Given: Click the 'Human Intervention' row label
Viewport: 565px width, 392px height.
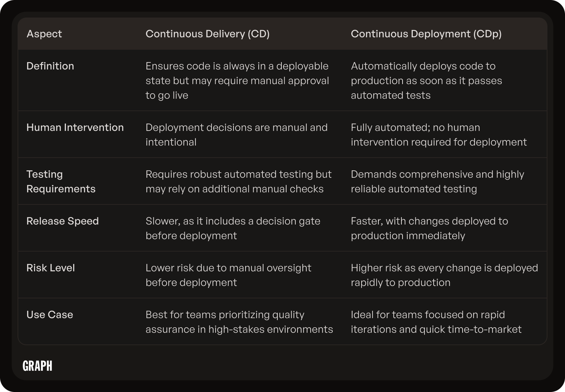Looking at the screenshot, I should (75, 127).
